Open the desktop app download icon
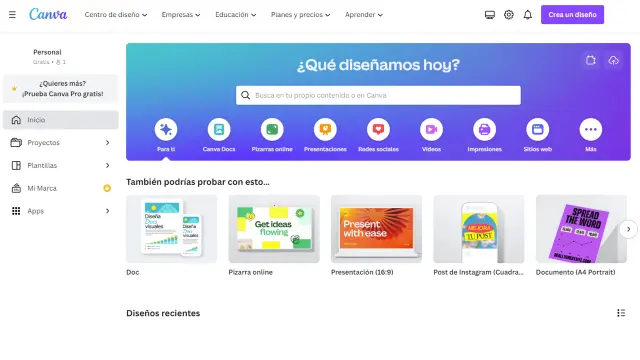 [x=490, y=15]
